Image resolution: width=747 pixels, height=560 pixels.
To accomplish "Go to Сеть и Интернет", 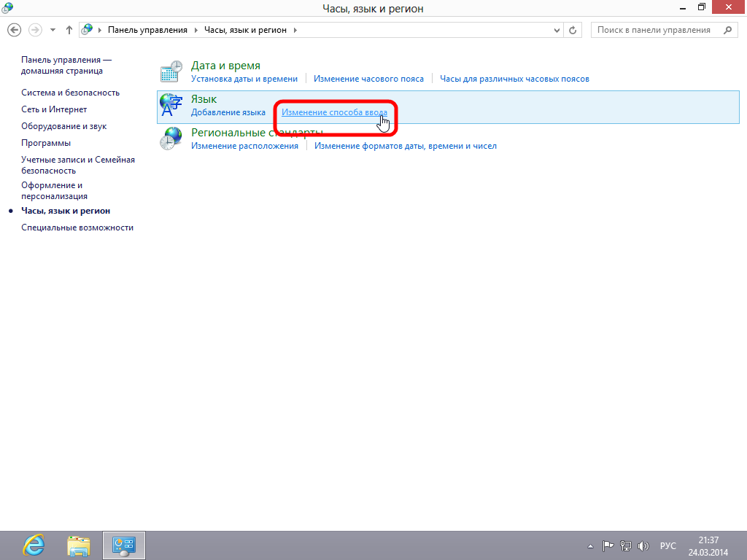I will point(54,109).
